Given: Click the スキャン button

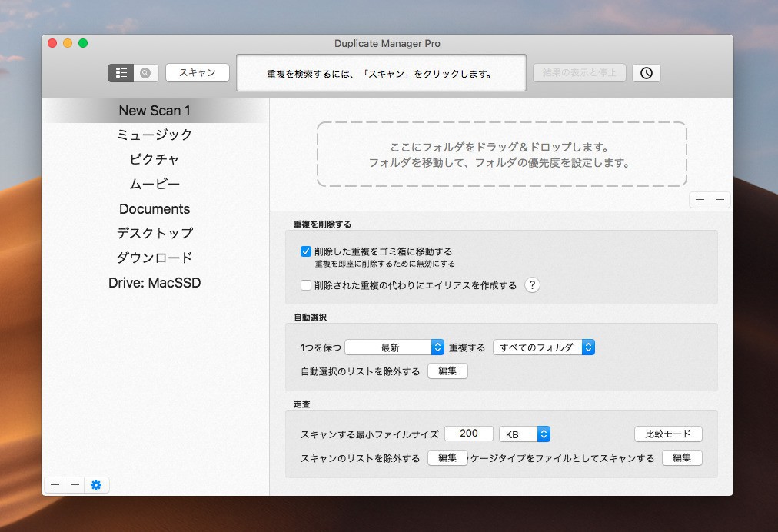Looking at the screenshot, I should [x=198, y=73].
